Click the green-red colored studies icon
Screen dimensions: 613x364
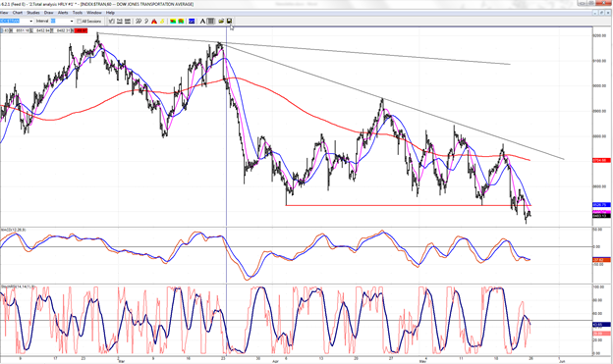(173, 21)
